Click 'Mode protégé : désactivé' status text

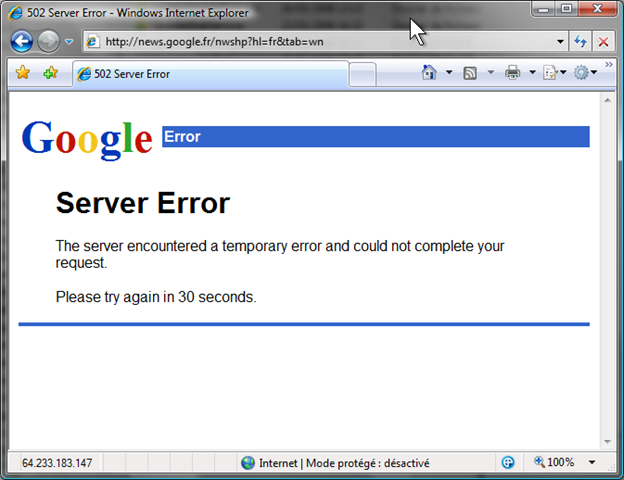[x=368, y=463]
